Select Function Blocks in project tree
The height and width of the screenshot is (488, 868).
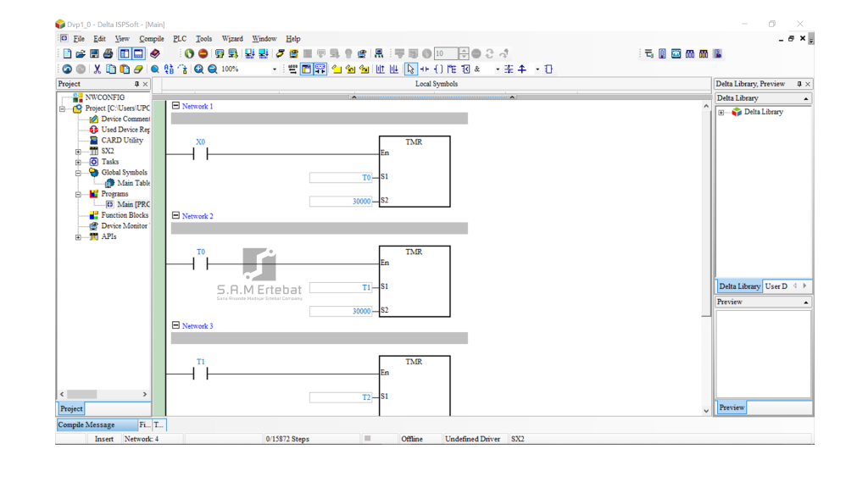125,215
